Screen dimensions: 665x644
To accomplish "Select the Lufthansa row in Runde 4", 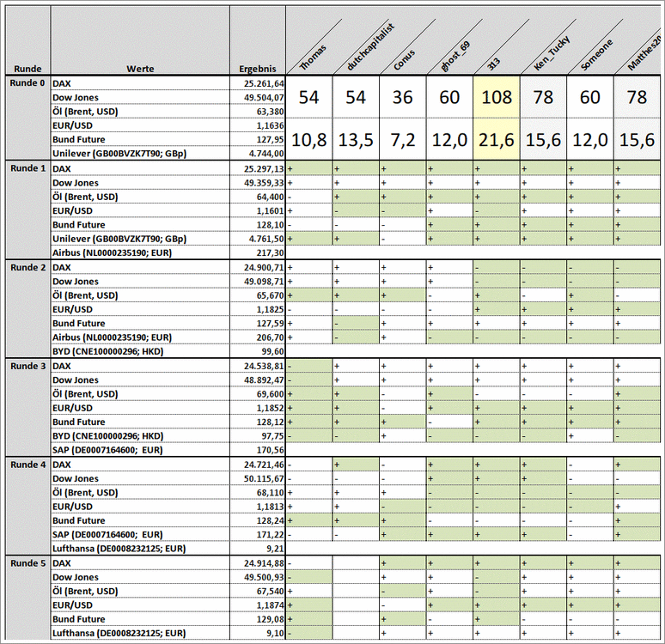I will coord(119,549).
